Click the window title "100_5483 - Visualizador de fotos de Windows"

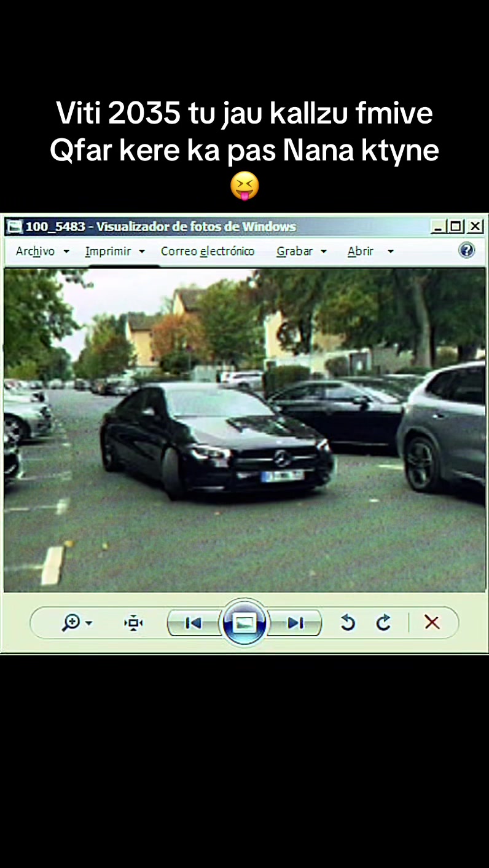(160, 227)
